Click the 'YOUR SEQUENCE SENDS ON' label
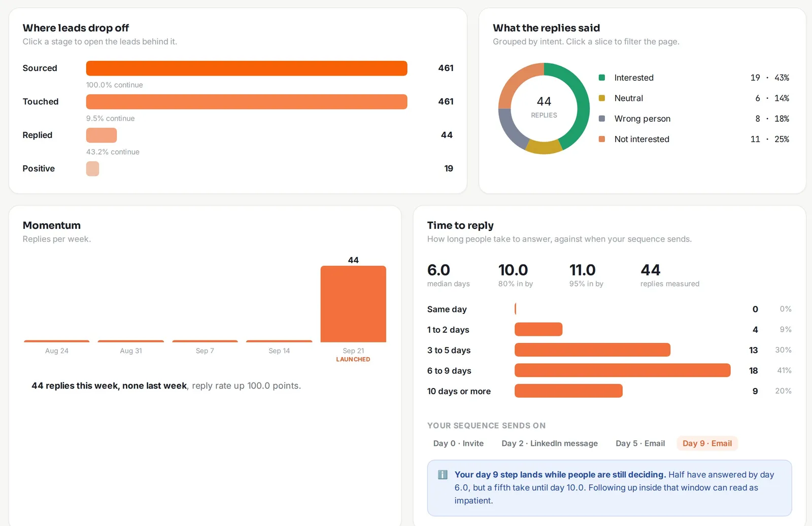This screenshot has height=526, width=812. 486,426
